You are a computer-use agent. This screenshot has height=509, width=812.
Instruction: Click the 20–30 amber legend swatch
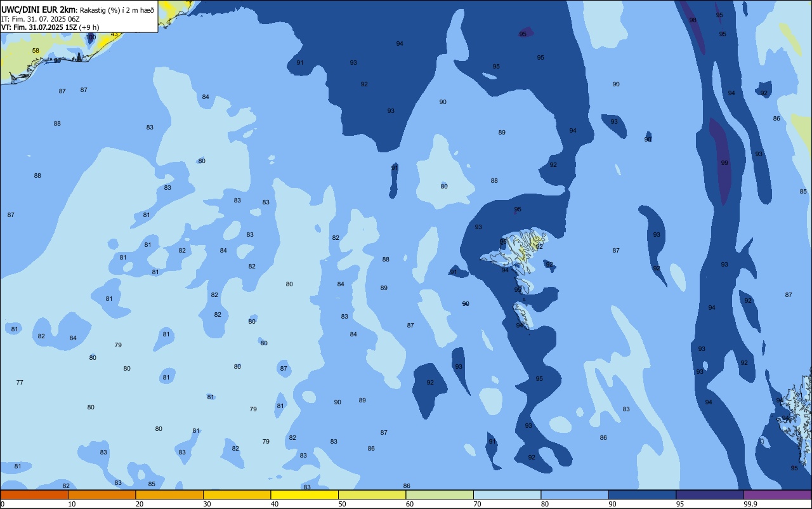coord(169,494)
